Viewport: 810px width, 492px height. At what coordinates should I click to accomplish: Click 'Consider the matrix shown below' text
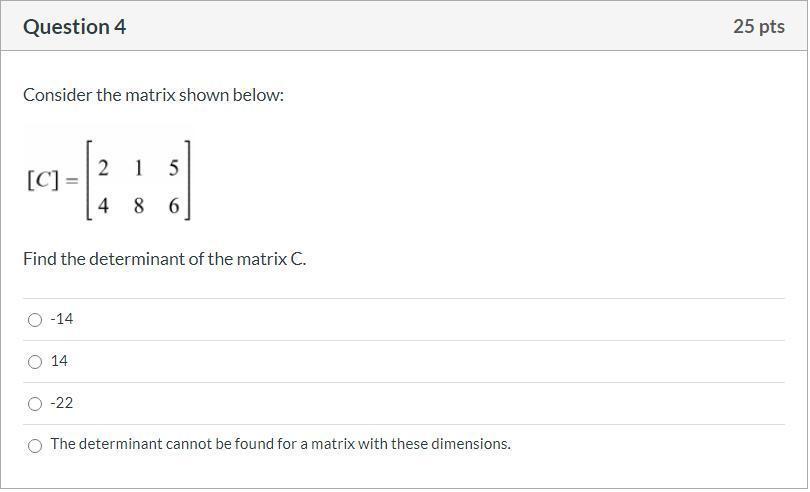(154, 95)
